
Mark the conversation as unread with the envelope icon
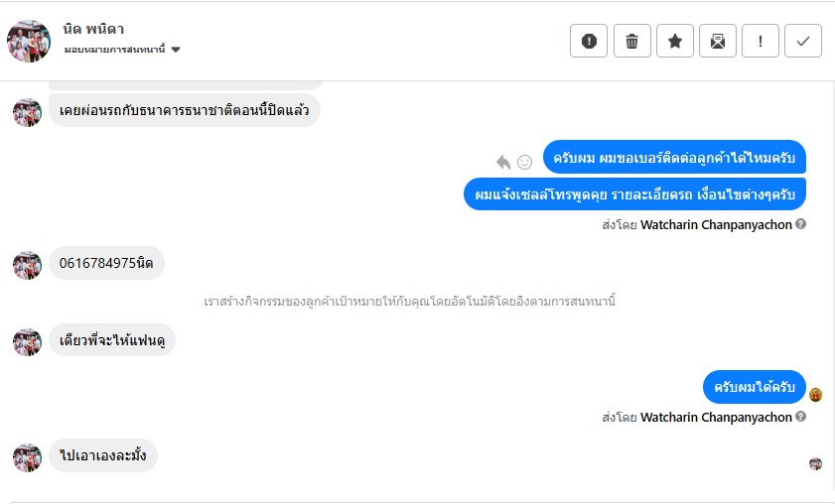tap(718, 41)
